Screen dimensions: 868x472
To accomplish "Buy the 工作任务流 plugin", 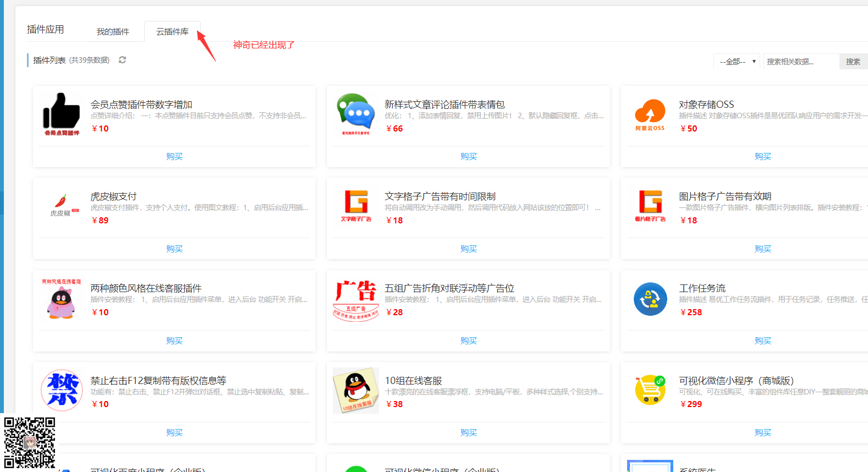I will (x=763, y=341).
